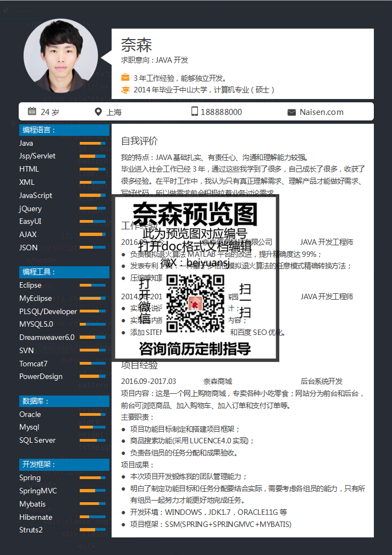Viewport: 392px width, 555px height.
Task: Click the Java skill level bar
Action: tap(92, 144)
